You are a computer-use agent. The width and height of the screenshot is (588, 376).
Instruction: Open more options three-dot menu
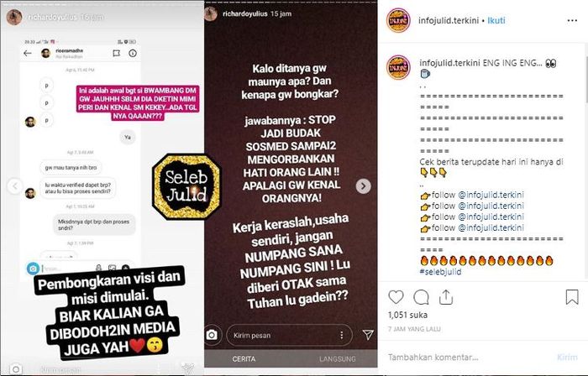pyautogui.click(x=572, y=21)
